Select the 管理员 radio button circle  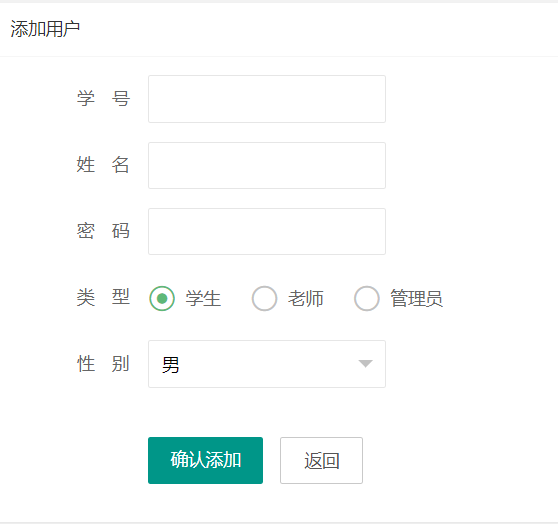(367, 298)
